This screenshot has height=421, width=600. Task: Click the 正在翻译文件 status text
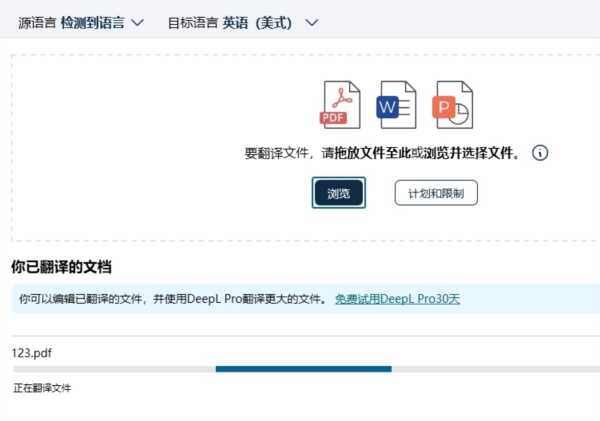[x=42, y=388]
